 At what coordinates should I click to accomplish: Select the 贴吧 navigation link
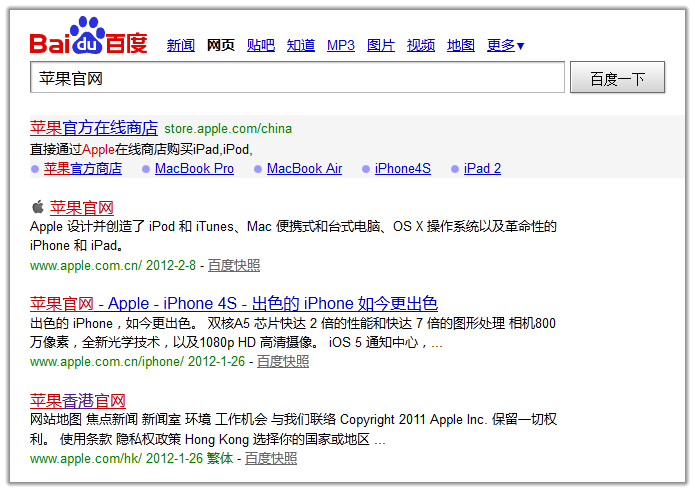261,45
